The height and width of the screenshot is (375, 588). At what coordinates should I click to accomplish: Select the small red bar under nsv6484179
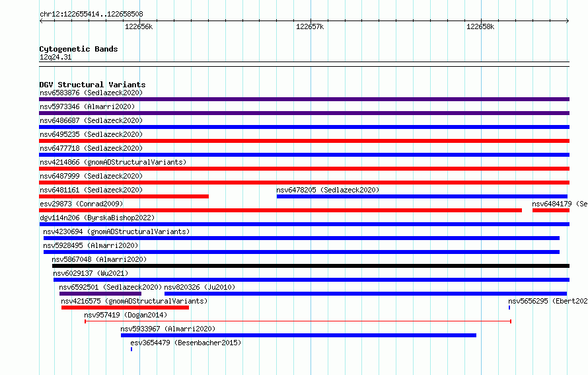[551, 210]
